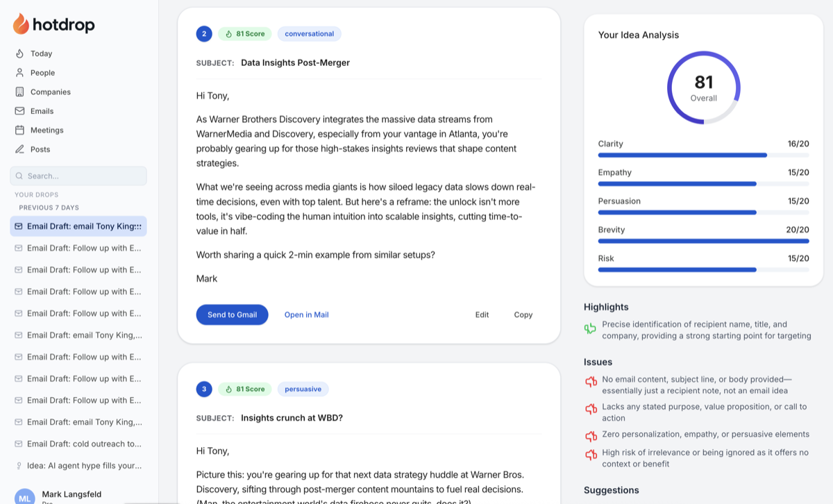This screenshot has height=504, width=833.
Task: Open draft 2 in Mail
Action: pos(306,314)
